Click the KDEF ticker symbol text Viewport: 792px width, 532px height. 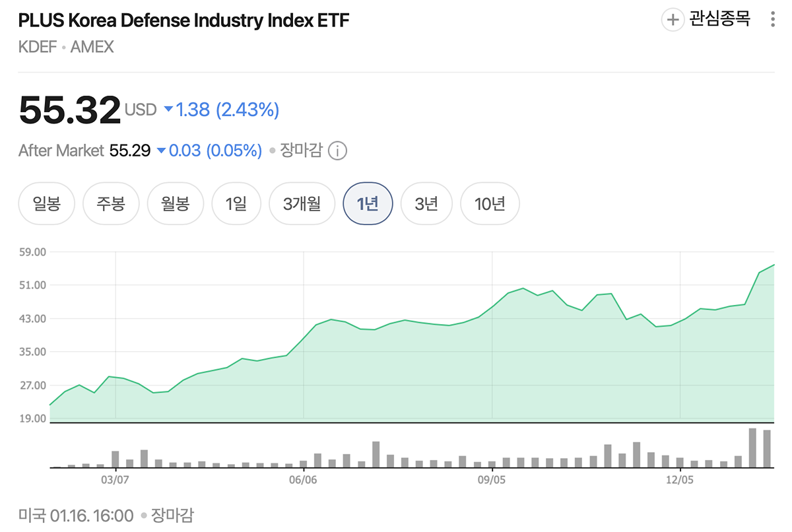(x=37, y=47)
